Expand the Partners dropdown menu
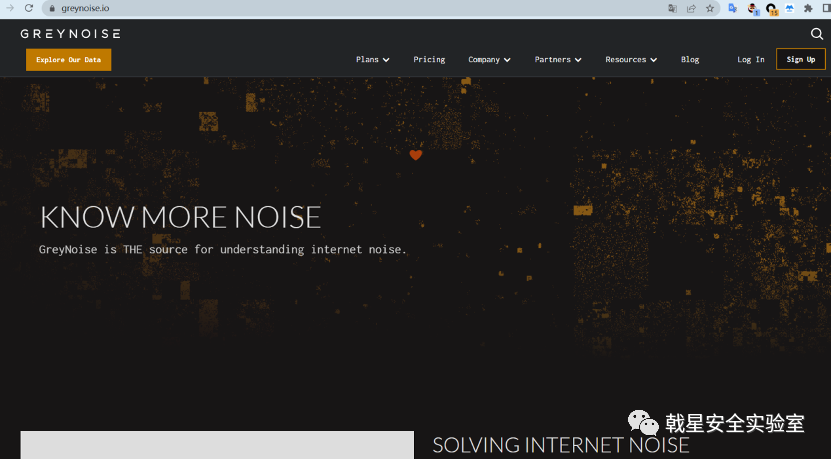Image resolution: width=832 pixels, height=460 pixels. (x=558, y=60)
